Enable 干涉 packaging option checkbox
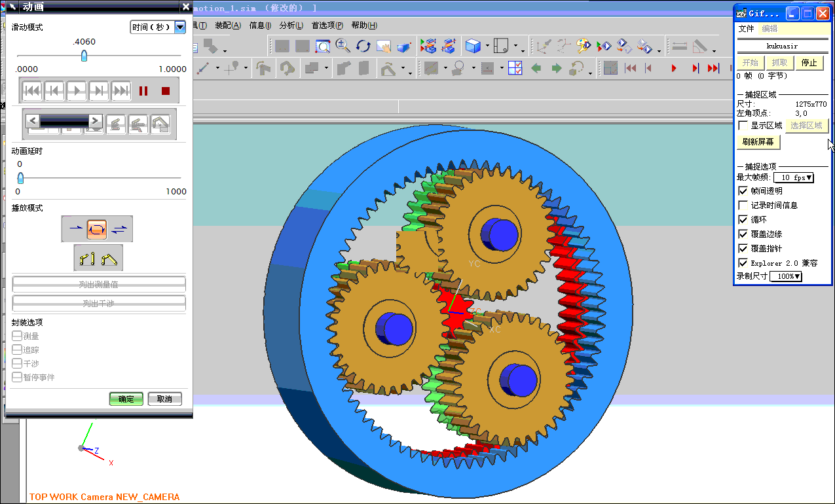The width and height of the screenshot is (835, 504). (17, 363)
